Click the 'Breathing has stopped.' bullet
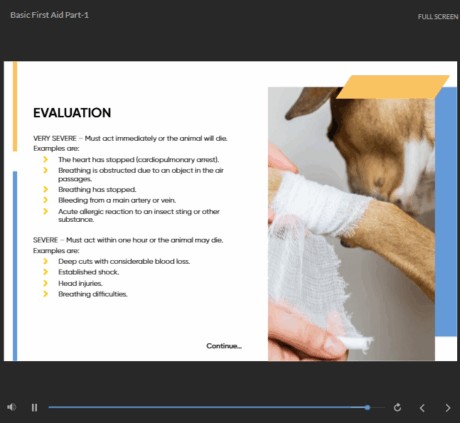 pos(97,190)
